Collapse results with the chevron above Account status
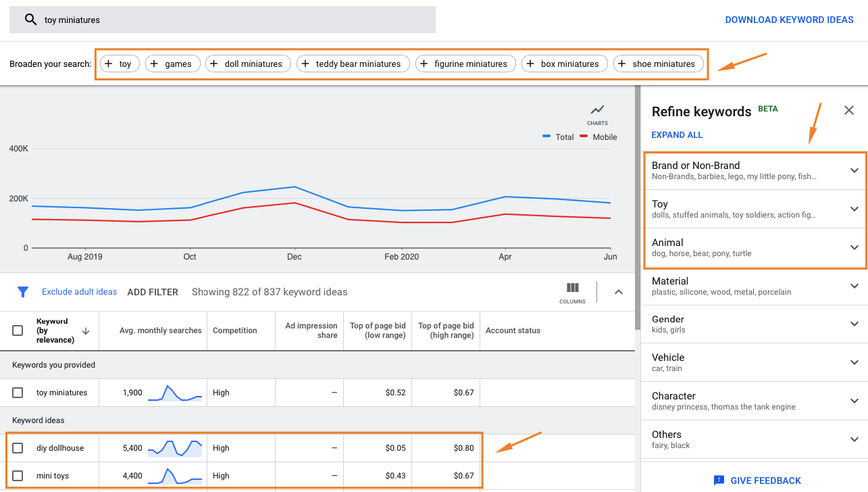This screenshot has width=868, height=492. [619, 291]
